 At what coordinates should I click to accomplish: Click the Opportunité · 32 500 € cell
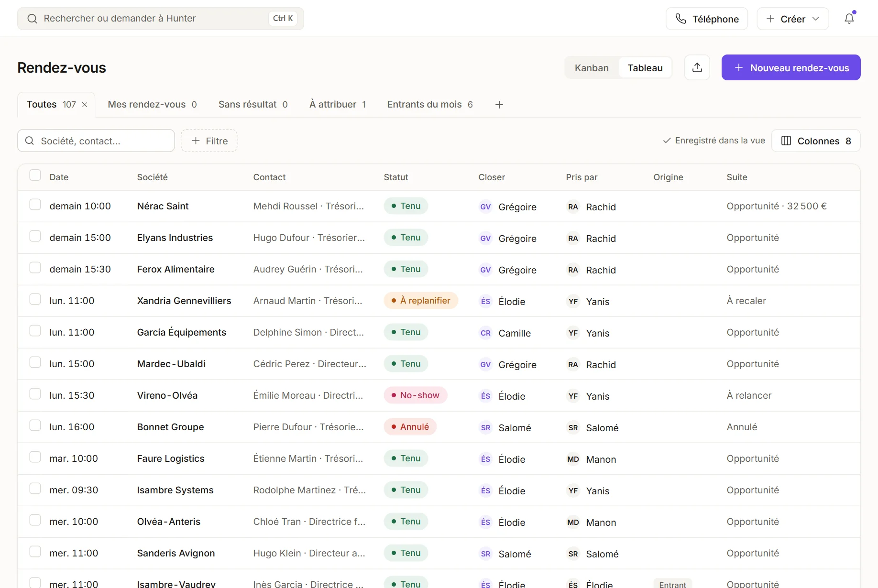[777, 206]
